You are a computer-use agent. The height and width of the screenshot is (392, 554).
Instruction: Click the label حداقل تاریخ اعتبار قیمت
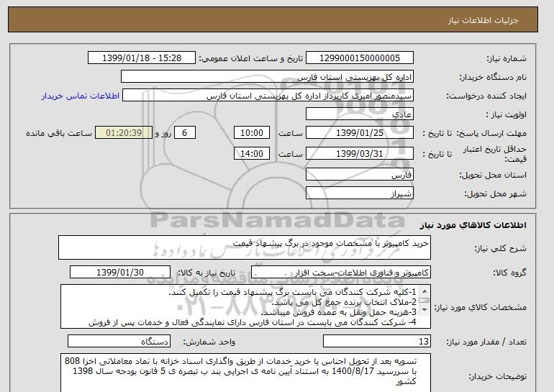pos(495,154)
